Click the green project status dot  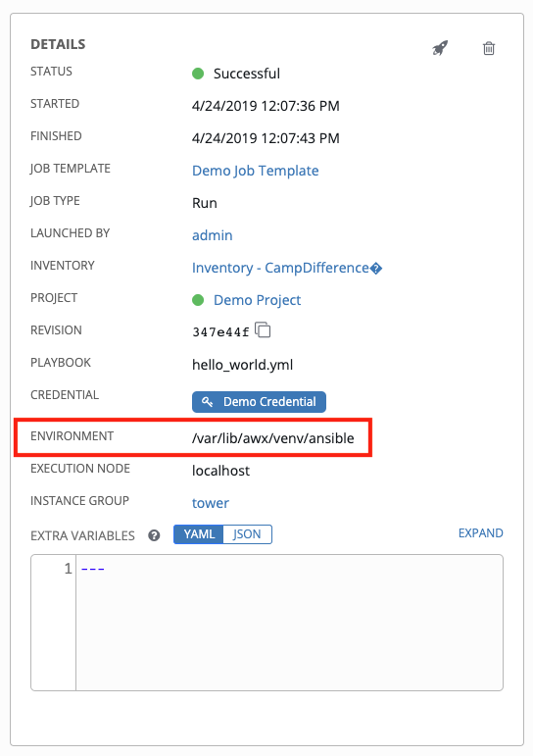click(198, 300)
